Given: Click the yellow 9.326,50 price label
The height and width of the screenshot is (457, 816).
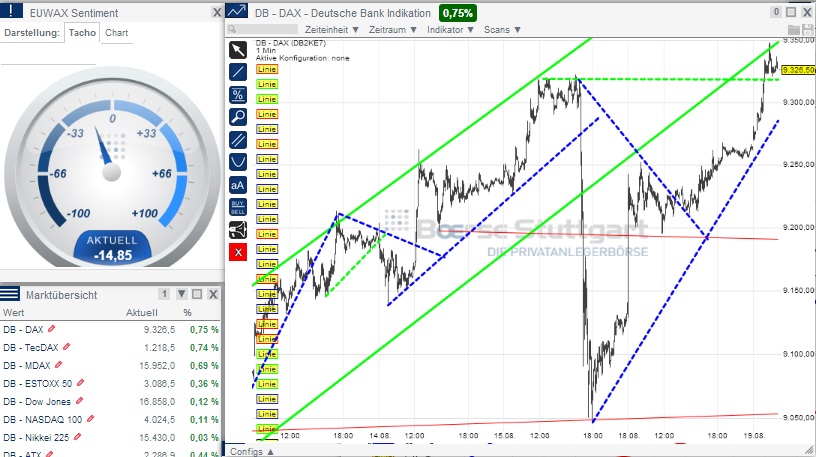Looking at the screenshot, I should [798, 70].
